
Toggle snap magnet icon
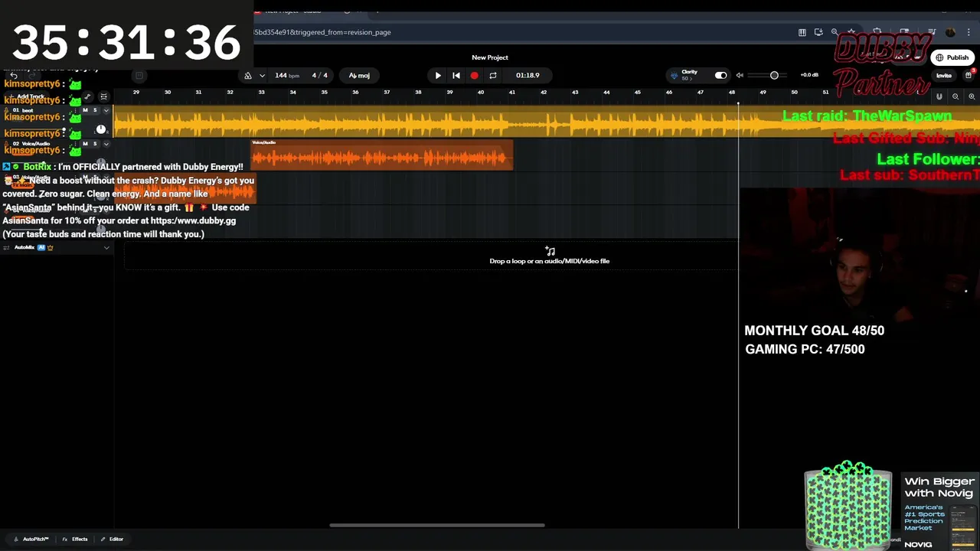[x=939, y=96]
